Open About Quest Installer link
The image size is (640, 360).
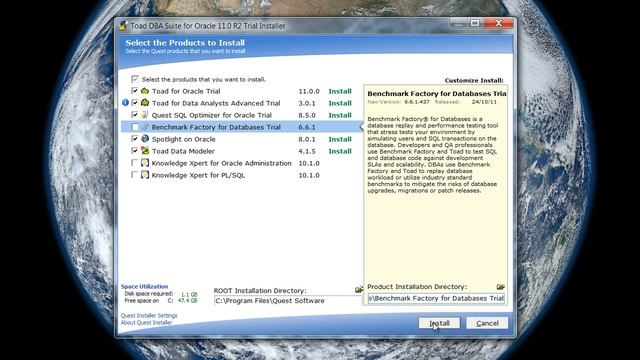pyautogui.click(x=146, y=322)
